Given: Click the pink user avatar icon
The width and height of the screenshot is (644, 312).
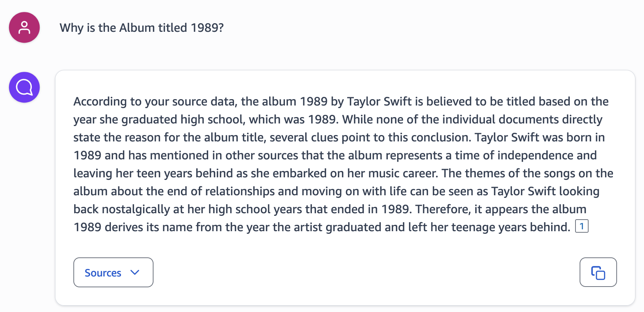Looking at the screenshot, I should [24, 28].
